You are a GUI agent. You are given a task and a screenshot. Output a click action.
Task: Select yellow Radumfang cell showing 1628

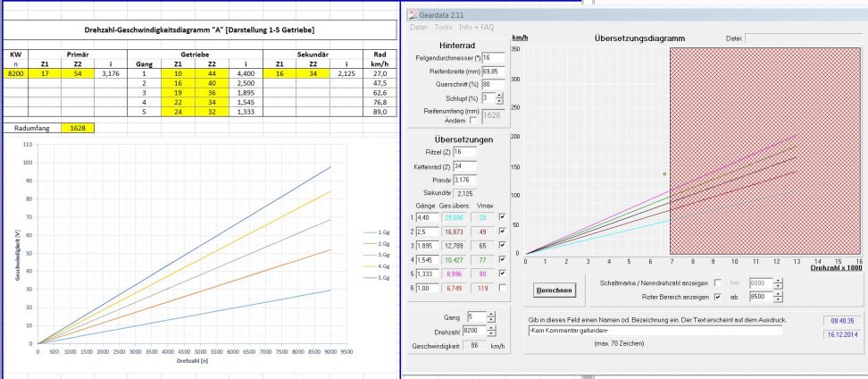click(77, 128)
